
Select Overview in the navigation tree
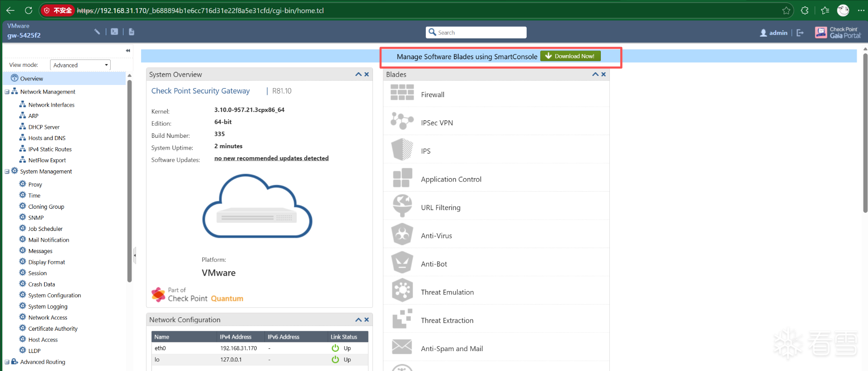[32, 79]
